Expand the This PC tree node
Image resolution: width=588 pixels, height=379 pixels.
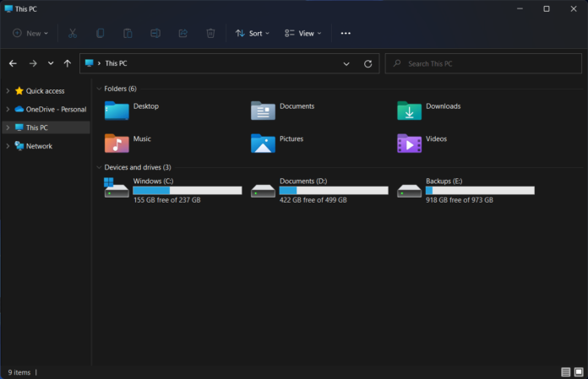click(8, 127)
